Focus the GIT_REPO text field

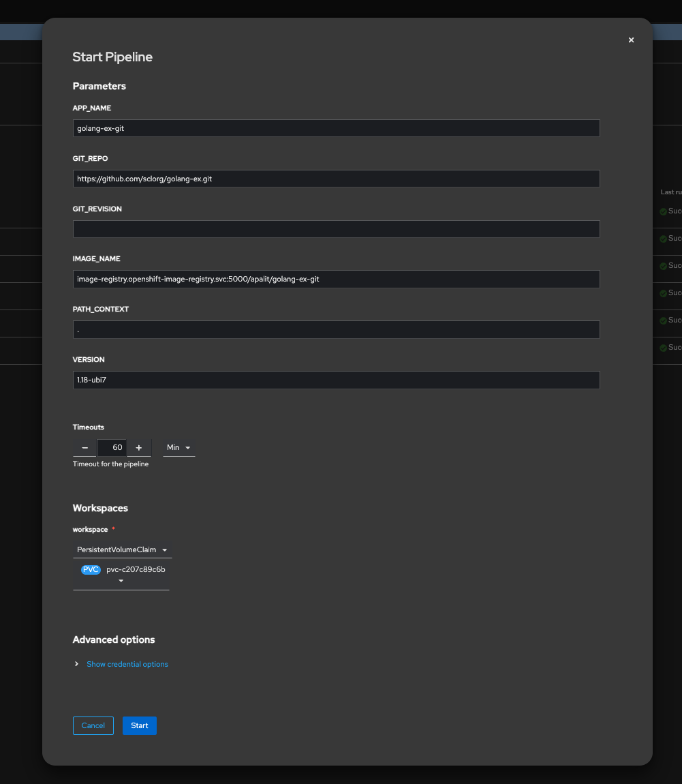[x=336, y=179]
